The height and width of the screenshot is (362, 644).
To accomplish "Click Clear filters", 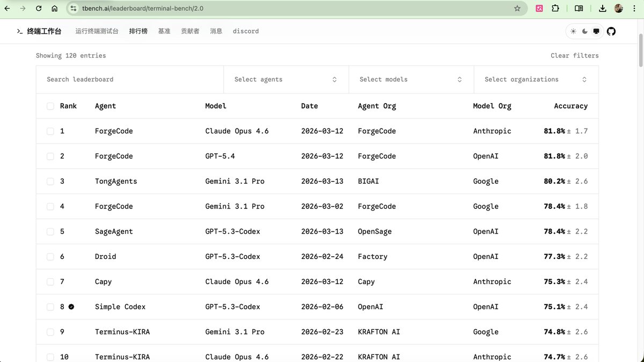I will pyautogui.click(x=574, y=56).
